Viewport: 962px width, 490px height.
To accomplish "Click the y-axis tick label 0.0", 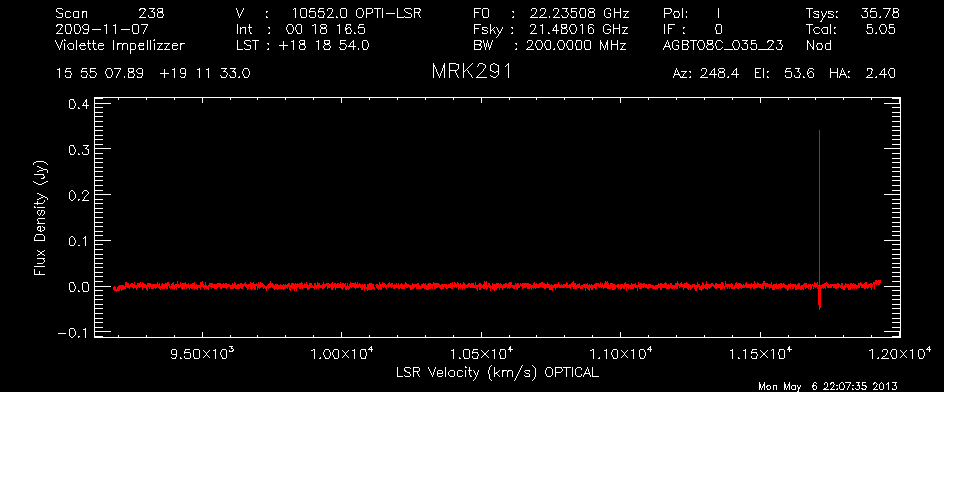I will point(79,287).
